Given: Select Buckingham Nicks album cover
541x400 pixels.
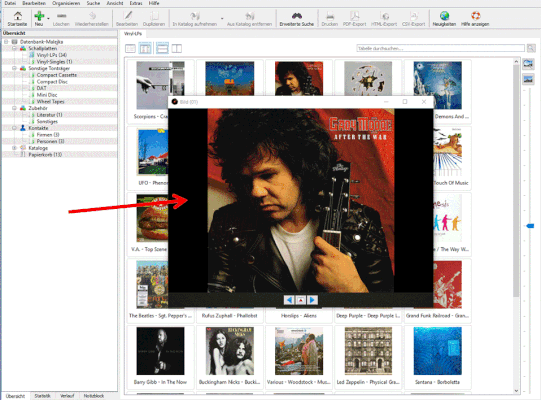Looking at the screenshot, I should tap(230, 351).
